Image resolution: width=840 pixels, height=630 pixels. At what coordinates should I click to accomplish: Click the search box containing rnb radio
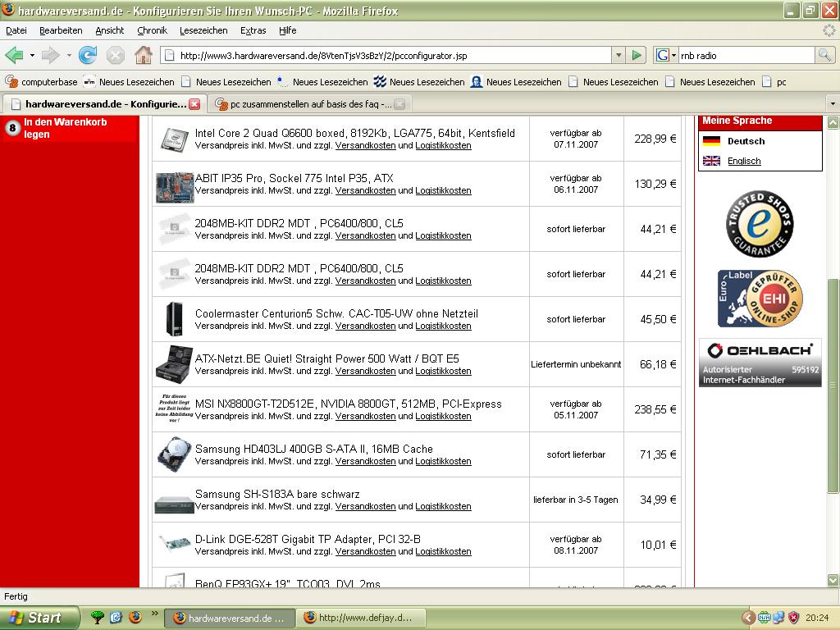point(746,55)
